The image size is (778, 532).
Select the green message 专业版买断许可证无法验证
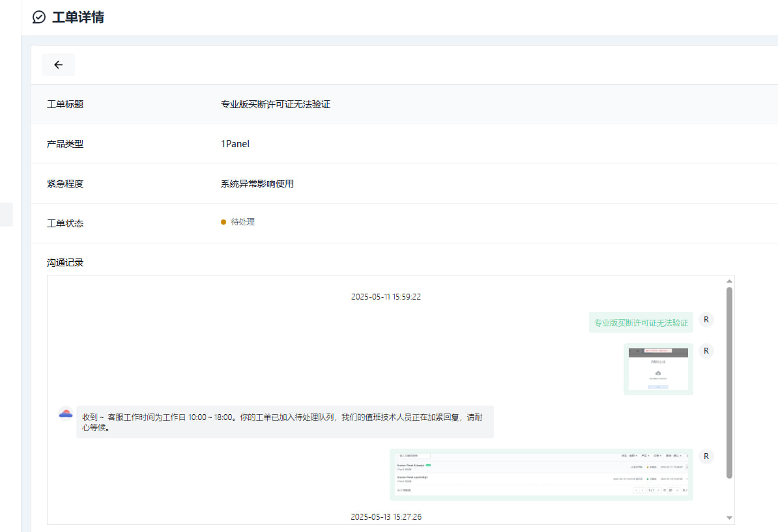tap(641, 323)
